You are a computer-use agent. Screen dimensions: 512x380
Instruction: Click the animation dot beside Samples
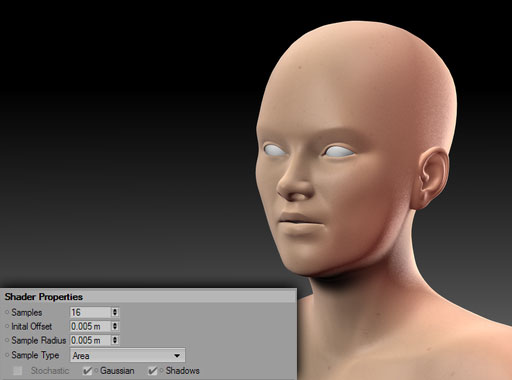click(x=7, y=312)
